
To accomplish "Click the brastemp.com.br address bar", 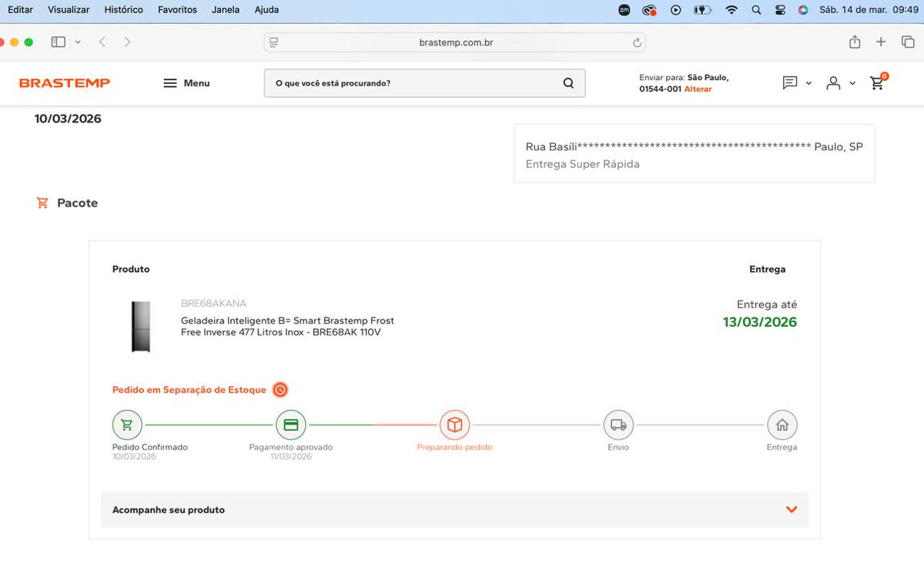I will click(455, 42).
